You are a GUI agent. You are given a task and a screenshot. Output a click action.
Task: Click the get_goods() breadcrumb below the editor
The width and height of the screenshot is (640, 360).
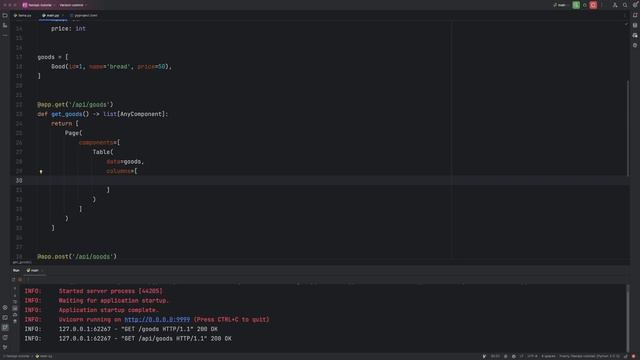(x=22, y=262)
